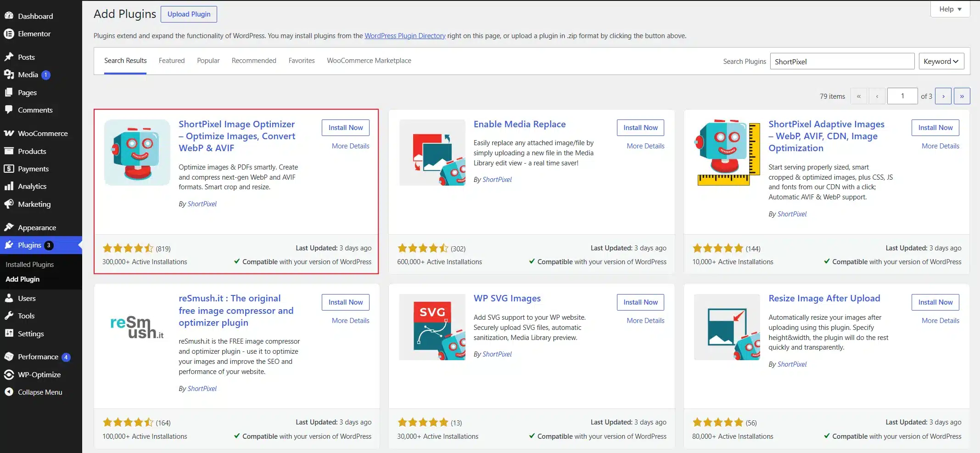Open Installed Plugins submenu item

point(30,265)
